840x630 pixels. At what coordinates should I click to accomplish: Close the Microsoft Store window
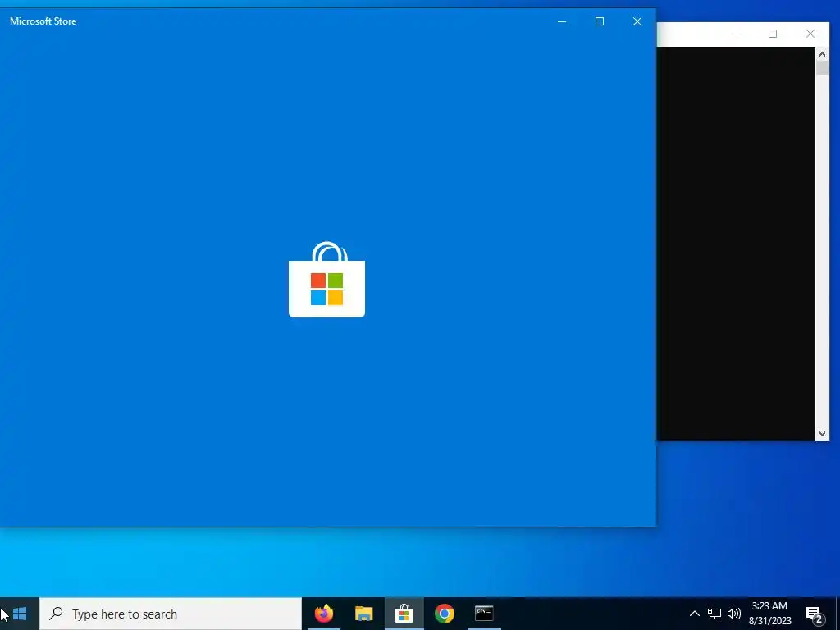[x=637, y=21]
